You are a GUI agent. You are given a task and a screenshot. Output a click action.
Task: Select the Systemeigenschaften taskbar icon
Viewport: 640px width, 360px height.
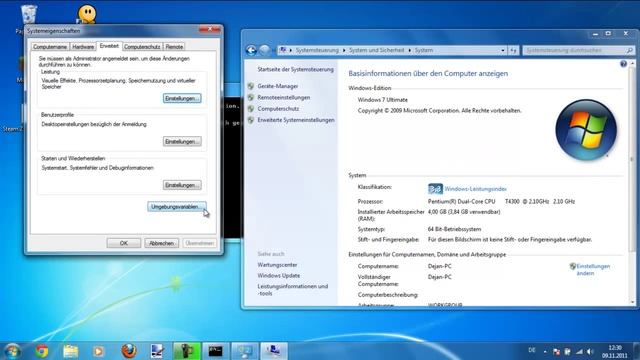click(x=273, y=351)
